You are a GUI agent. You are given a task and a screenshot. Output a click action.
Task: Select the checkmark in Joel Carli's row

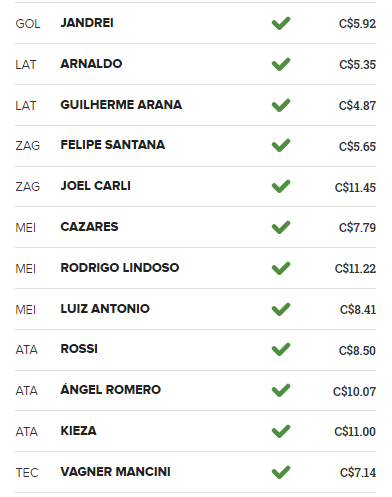[281, 186]
